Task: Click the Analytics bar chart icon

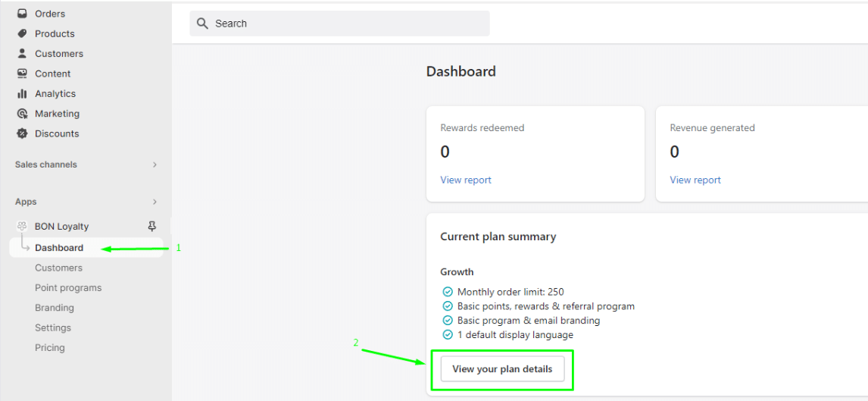Action: coord(22,93)
